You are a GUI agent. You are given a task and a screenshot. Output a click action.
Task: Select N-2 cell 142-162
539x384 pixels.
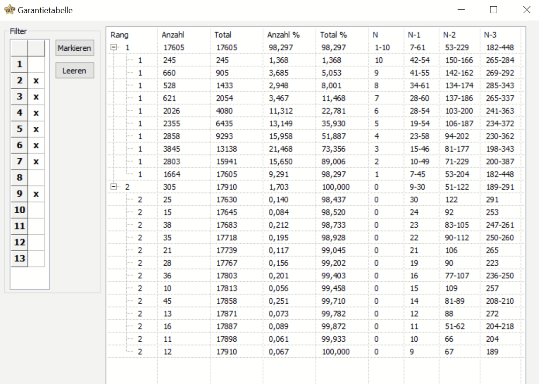pyautogui.click(x=459, y=73)
